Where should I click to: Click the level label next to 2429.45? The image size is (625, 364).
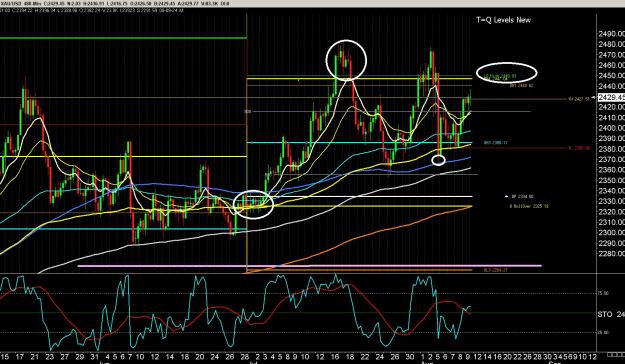tap(579, 99)
